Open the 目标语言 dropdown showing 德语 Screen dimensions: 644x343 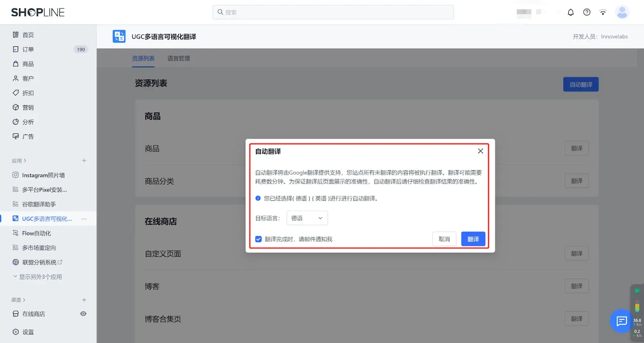307,218
